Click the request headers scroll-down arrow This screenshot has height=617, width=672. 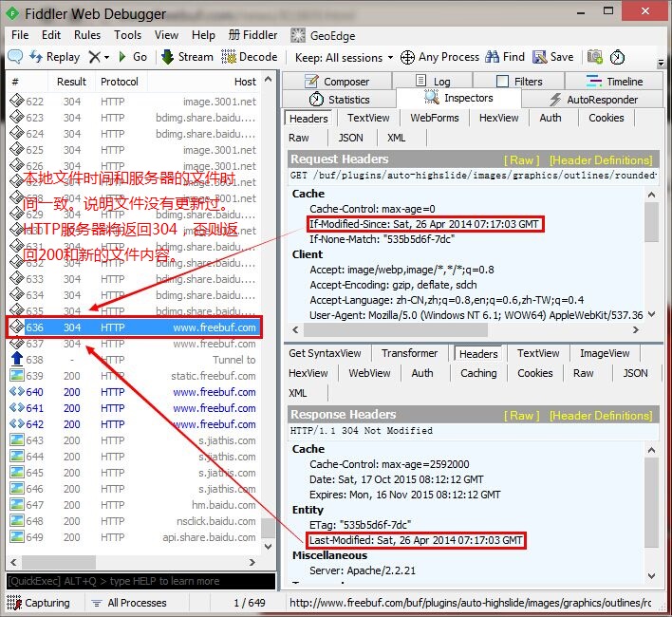coord(652,314)
